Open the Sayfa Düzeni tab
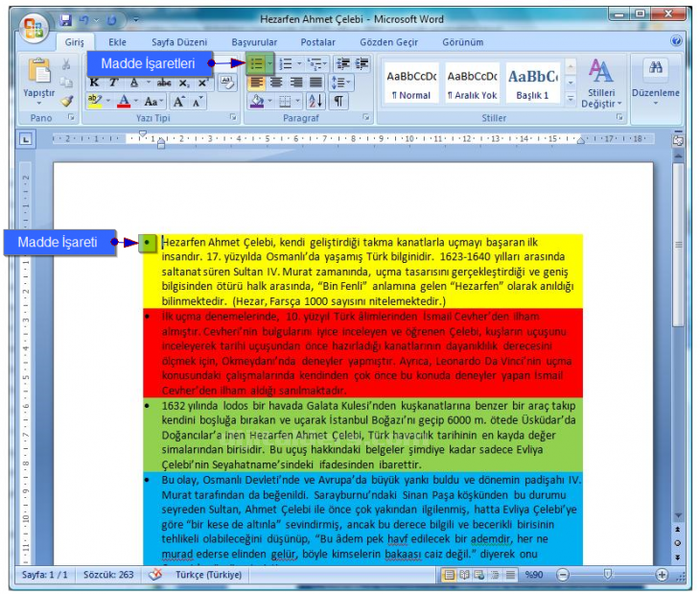 tap(179, 42)
